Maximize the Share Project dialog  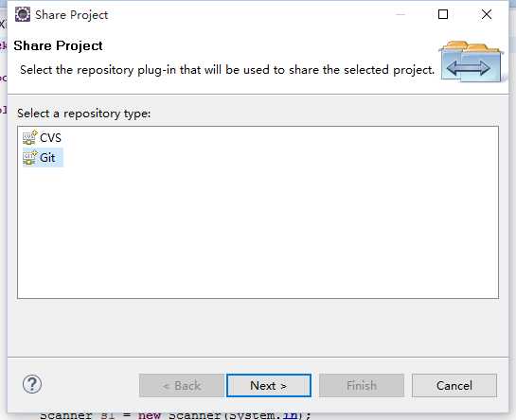tap(443, 14)
